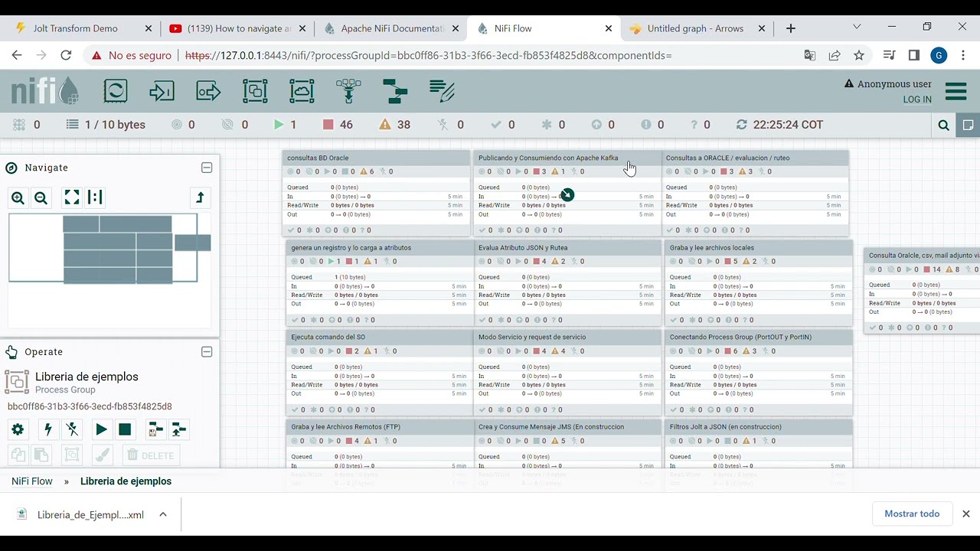
Task: Select the Funnel toolbar icon
Action: click(348, 91)
